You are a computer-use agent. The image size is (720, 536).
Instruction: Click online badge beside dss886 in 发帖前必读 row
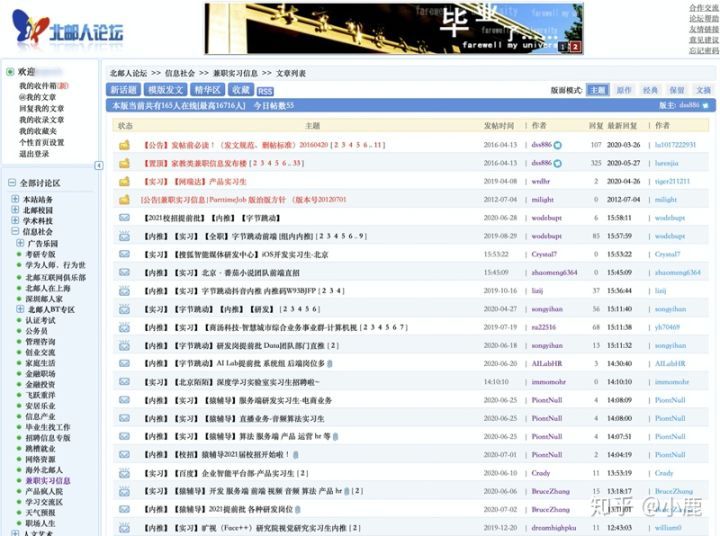point(557,145)
